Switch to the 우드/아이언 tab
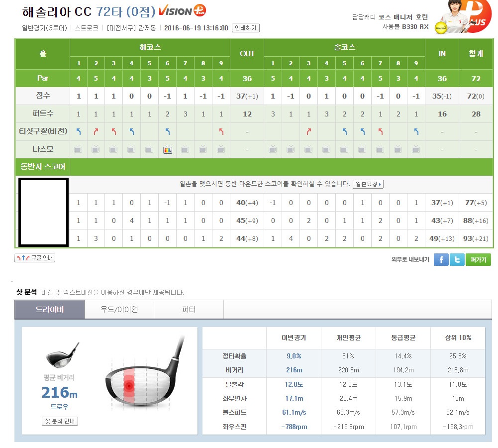The height and width of the screenshot is (448, 498). pos(119,310)
